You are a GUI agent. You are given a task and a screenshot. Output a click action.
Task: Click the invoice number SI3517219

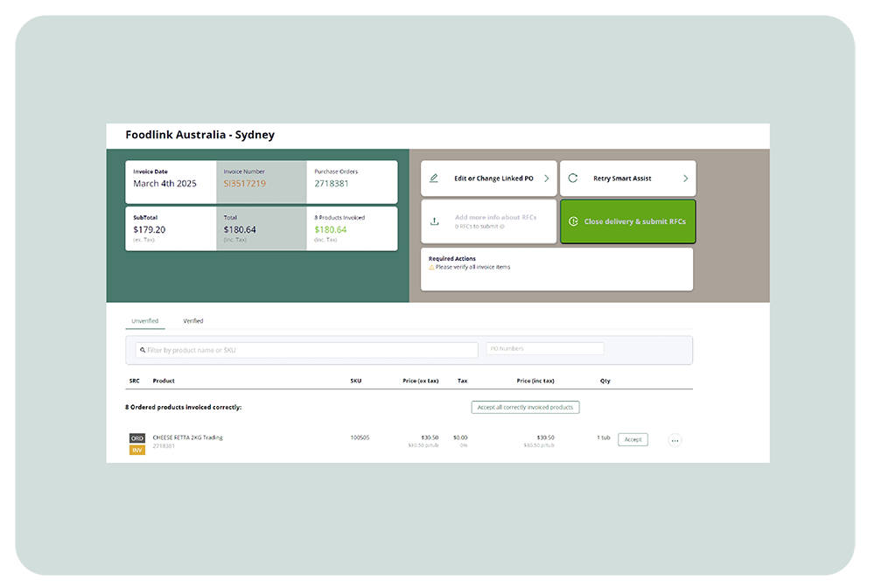coord(245,184)
